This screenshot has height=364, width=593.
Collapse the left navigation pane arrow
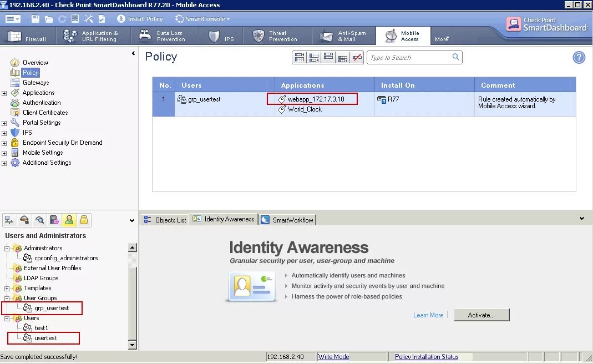pyautogui.click(x=133, y=54)
